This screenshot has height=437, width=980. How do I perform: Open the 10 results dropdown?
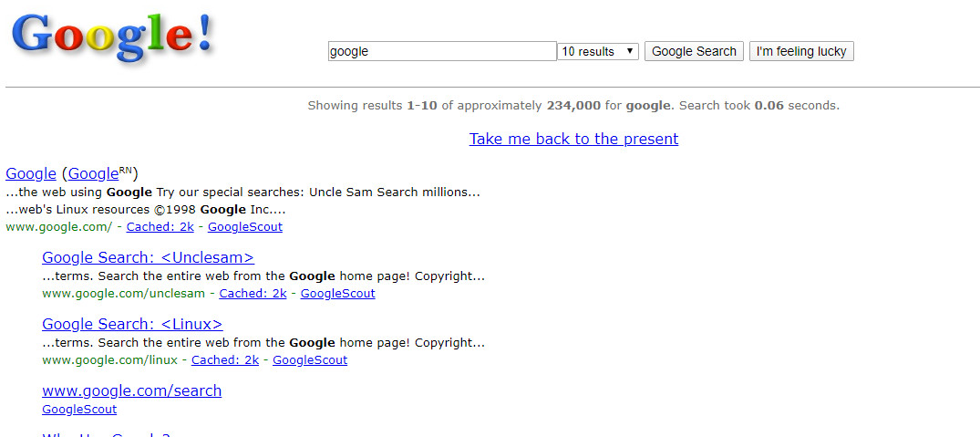597,51
